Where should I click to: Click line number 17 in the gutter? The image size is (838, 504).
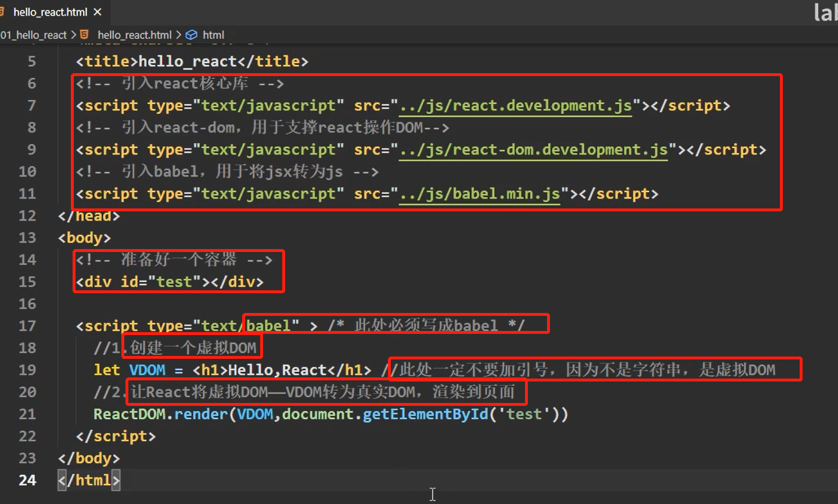tap(27, 326)
